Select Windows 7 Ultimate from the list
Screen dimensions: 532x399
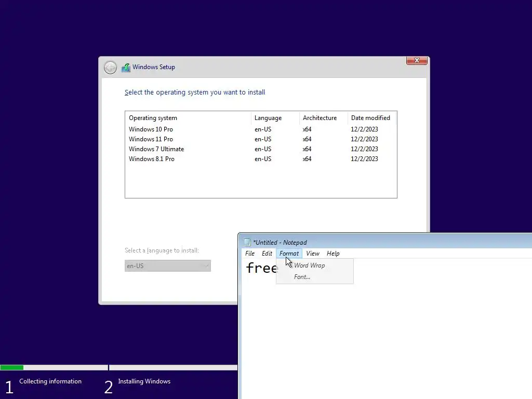(x=261, y=149)
